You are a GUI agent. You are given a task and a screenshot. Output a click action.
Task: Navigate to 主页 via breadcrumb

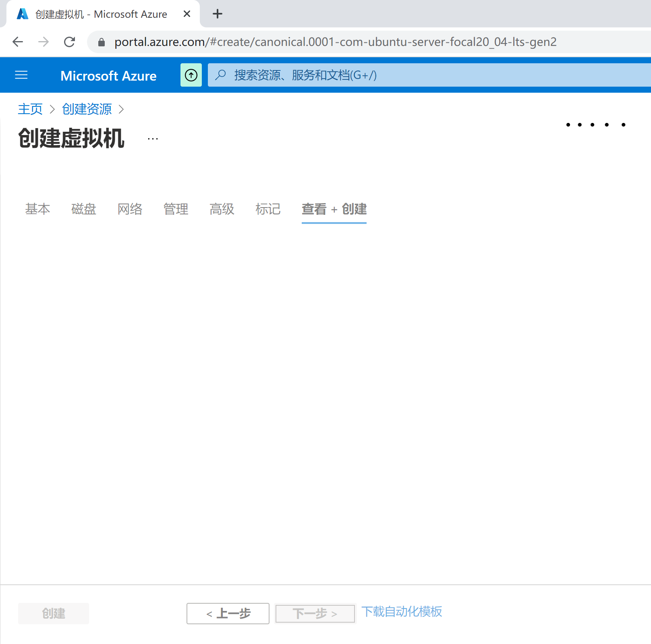point(30,109)
